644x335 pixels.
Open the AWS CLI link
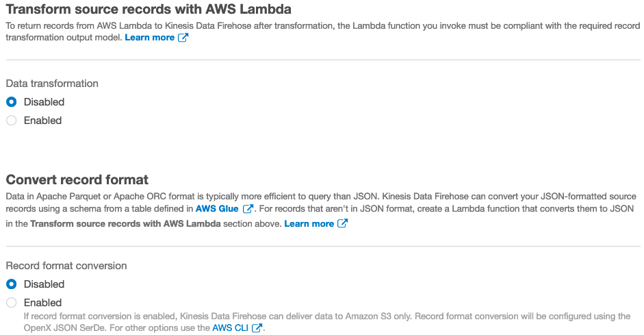pos(230,328)
